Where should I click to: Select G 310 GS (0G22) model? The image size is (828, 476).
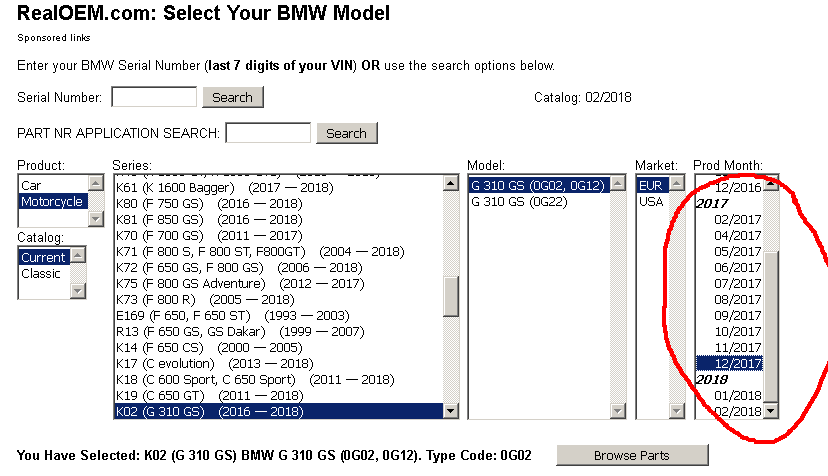tap(539, 202)
